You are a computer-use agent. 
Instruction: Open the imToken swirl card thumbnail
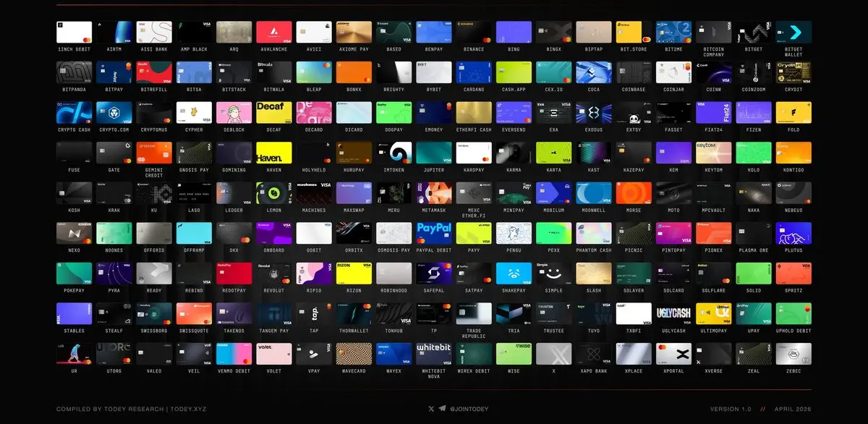394,153
